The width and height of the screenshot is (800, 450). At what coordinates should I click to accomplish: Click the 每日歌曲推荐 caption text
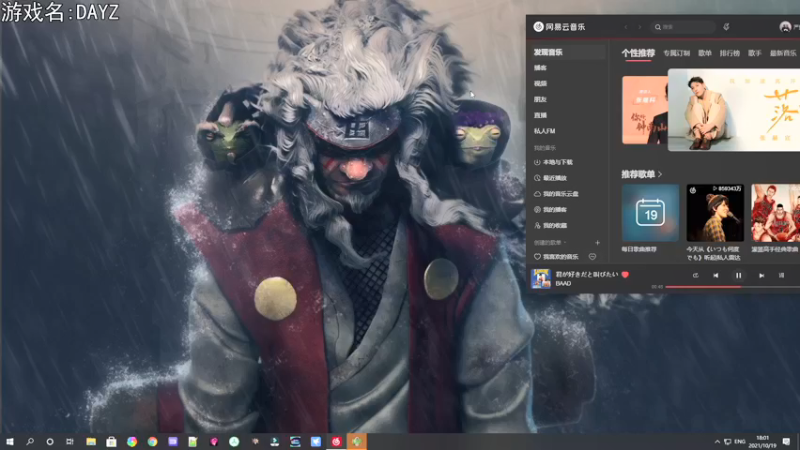click(x=639, y=249)
